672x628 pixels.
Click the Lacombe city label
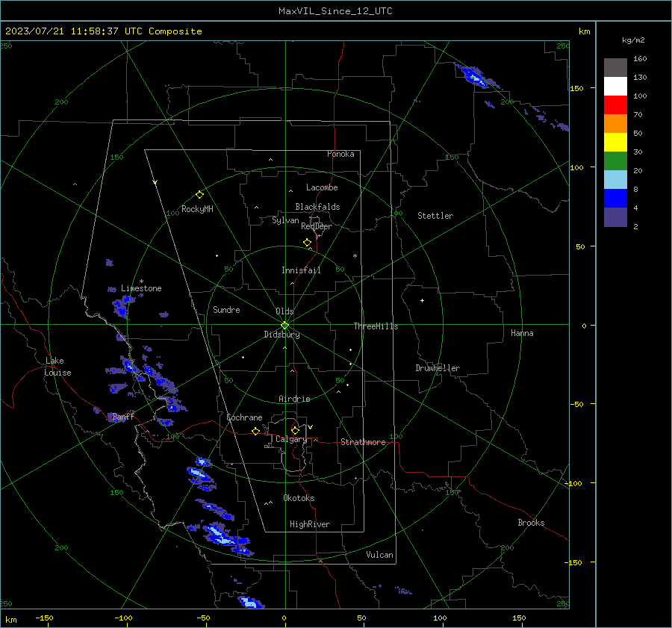tap(322, 187)
